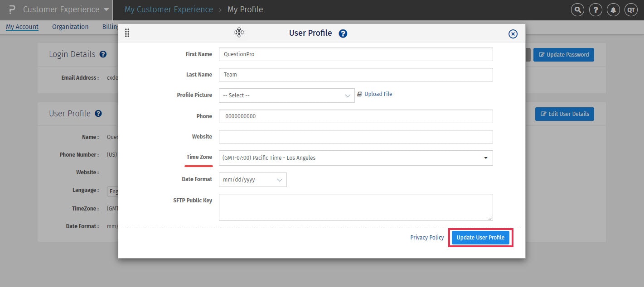The width and height of the screenshot is (644, 287).
Task: Click the help icon next to Login Details
Action: (x=103, y=54)
